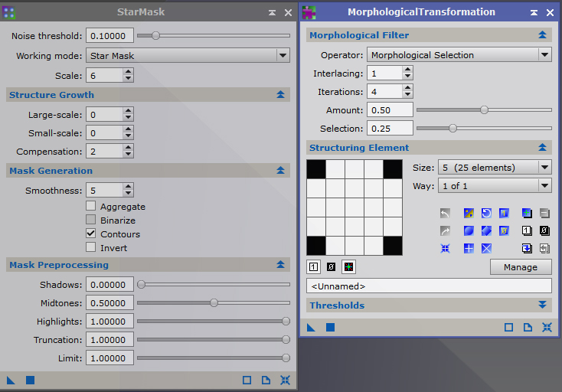Decrease the Smoothness spinner value
This screenshot has width=562, height=392.
click(x=129, y=194)
